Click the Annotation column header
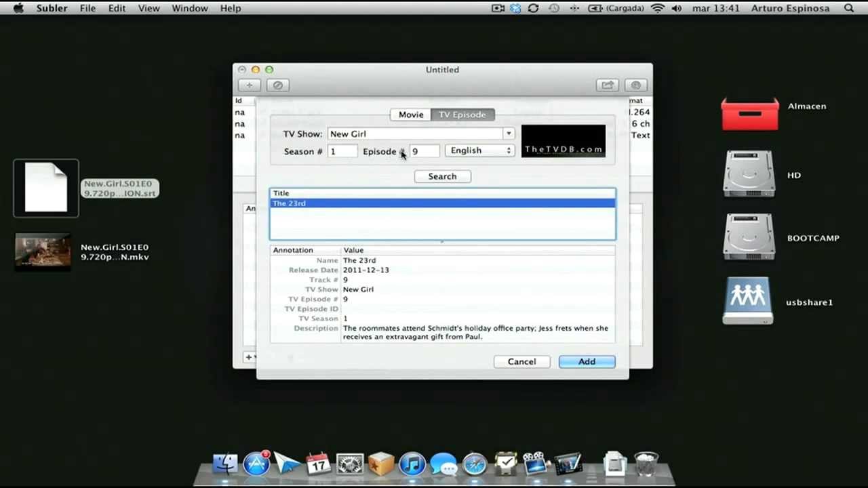This screenshot has height=488, width=868. click(305, 250)
